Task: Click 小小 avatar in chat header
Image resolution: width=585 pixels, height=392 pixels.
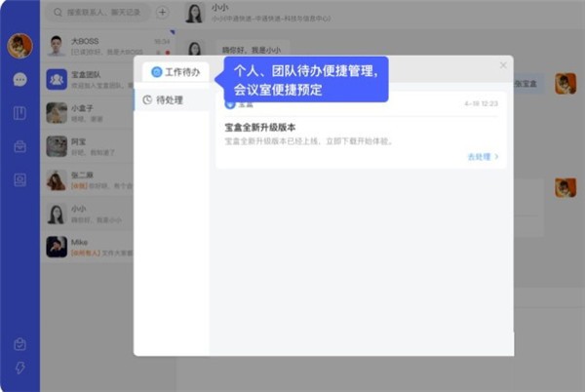Action: click(x=195, y=13)
